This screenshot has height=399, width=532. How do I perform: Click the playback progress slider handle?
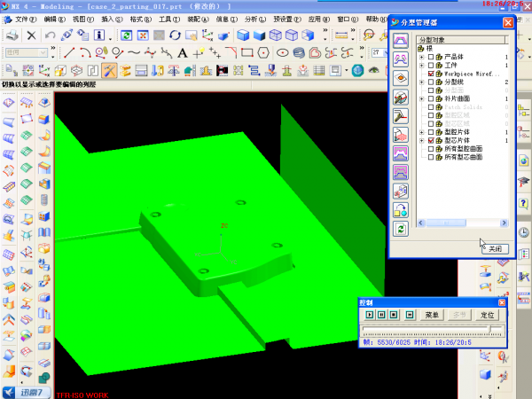[x=489, y=329]
